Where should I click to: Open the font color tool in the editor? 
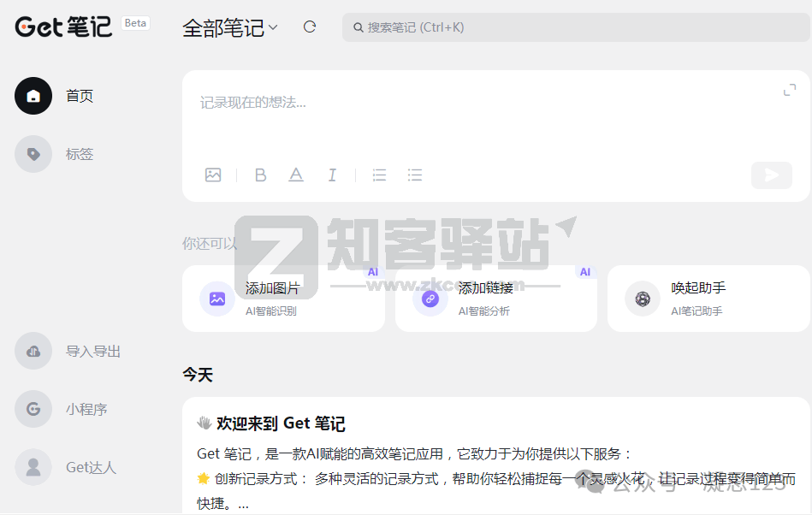click(x=296, y=175)
